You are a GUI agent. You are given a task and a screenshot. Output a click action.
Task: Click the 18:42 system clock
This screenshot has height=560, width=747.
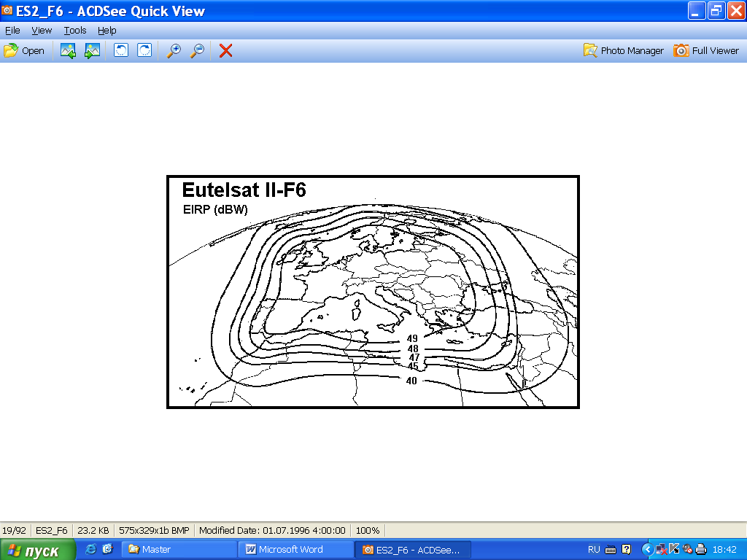(724, 550)
